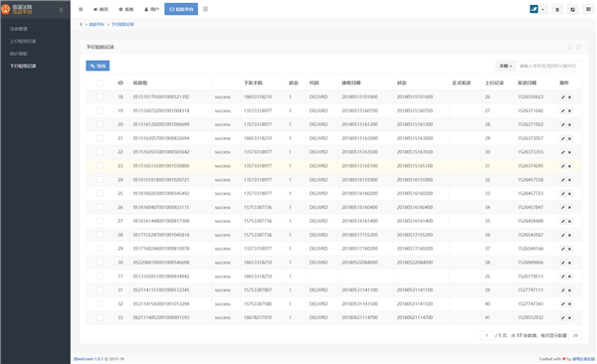Delete the record with ID 29
Screen dimensions: 597x364
coord(569,249)
